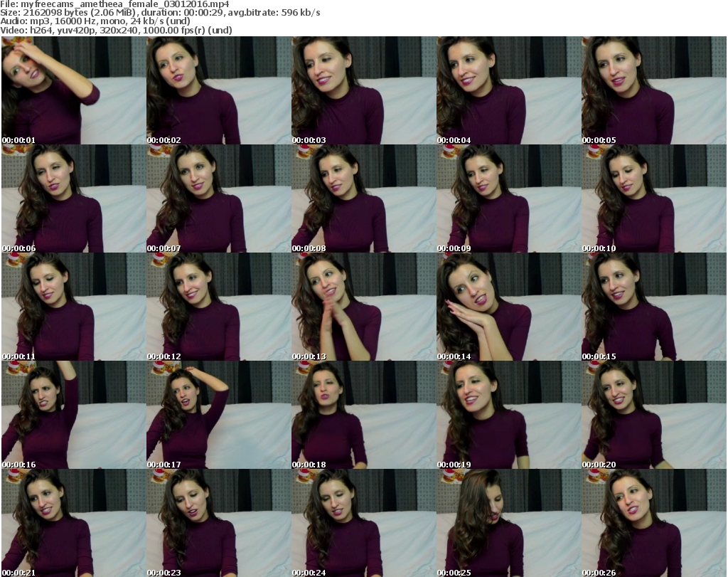728x577 pixels.
Task: View the frame stamped 00:00:26
Action: click(x=654, y=523)
